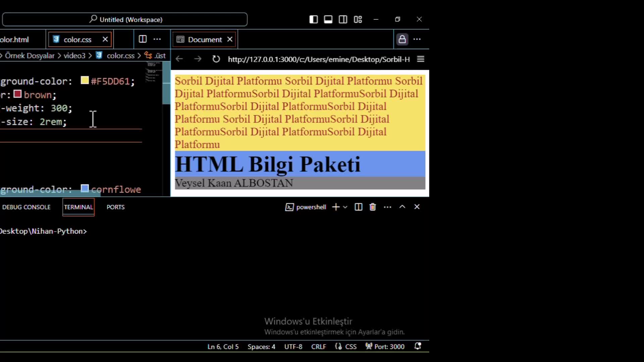Toggle primary side bar layout icon

tap(314, 19)
